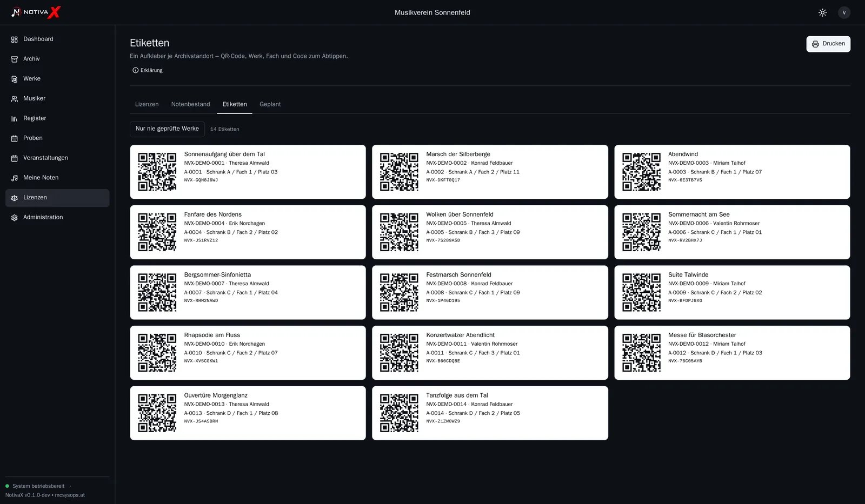
Task: Click the 'NotivaX v0.1.0-dev • mcsysops.at' footer text
Action: point(45,495)
